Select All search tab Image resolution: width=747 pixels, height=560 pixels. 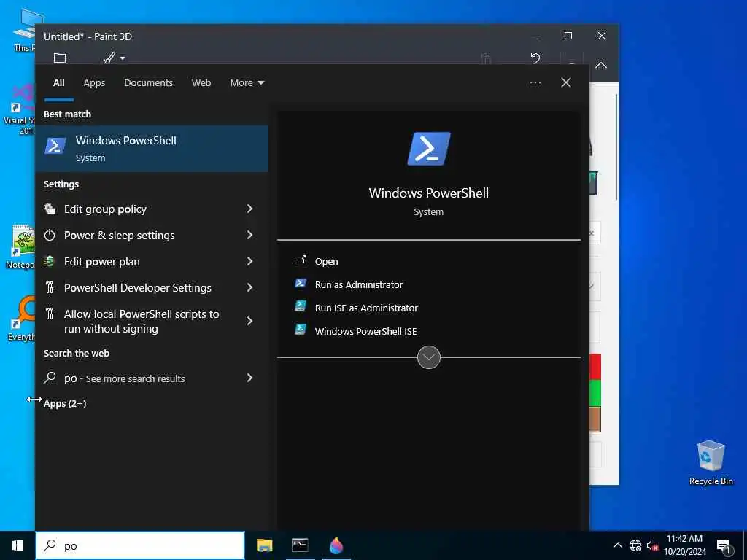click(59, 83)
